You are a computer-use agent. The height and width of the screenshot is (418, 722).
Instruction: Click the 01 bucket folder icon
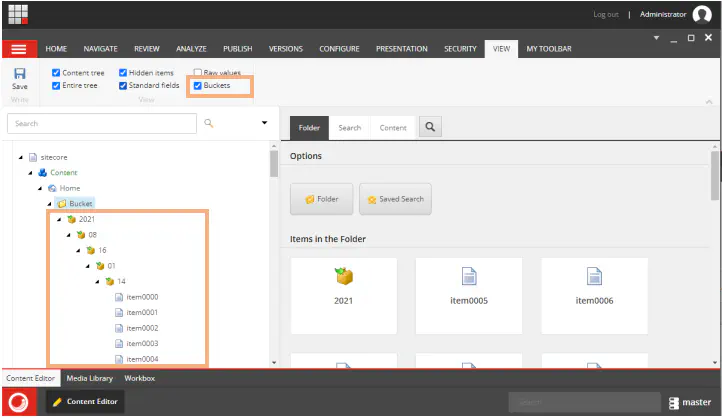click(x=100, y=266)
